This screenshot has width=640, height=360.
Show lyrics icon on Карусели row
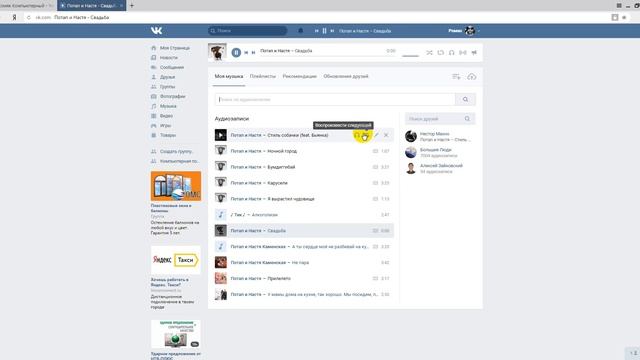(376, 183)
